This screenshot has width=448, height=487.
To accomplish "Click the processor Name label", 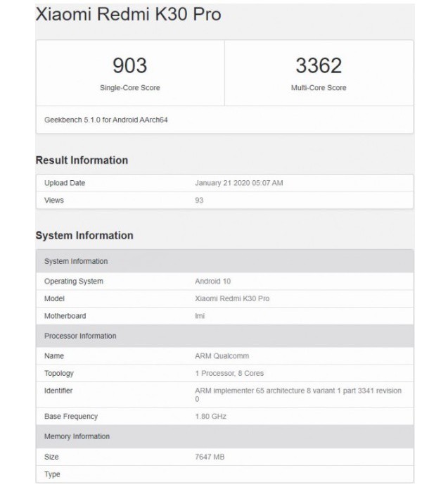I will click(54, 356).
